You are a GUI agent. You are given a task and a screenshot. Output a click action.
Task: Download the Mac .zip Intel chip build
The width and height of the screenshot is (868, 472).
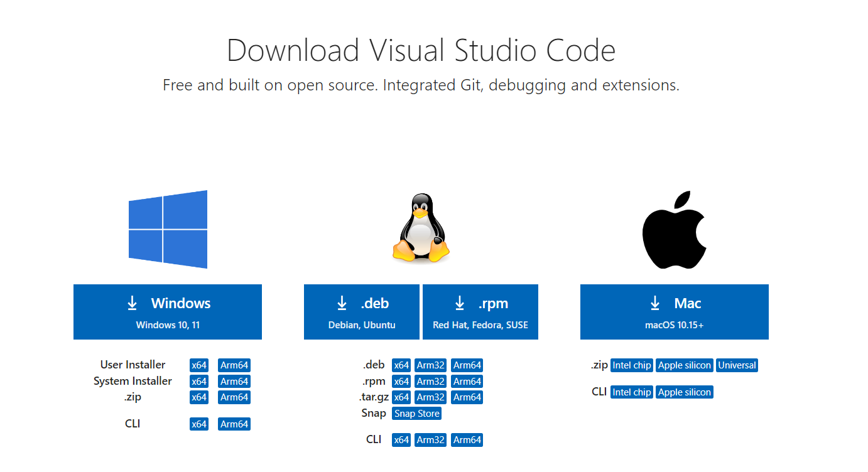point(632,365)
